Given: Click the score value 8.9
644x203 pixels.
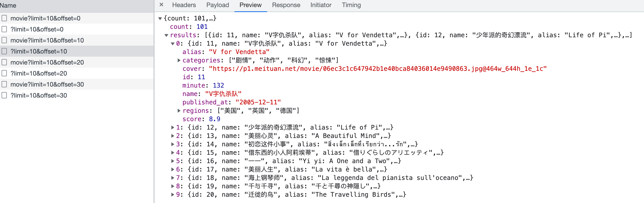Looking at the screenshot, I should (214, 119).
